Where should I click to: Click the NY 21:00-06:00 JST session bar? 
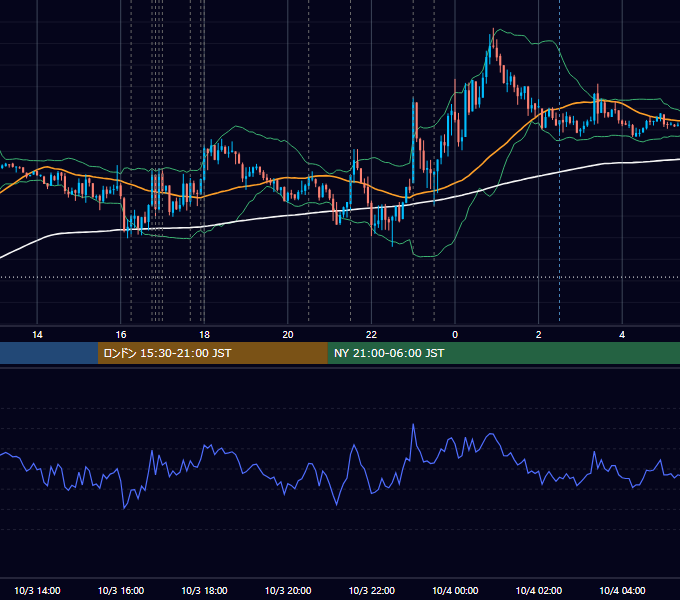503,353
